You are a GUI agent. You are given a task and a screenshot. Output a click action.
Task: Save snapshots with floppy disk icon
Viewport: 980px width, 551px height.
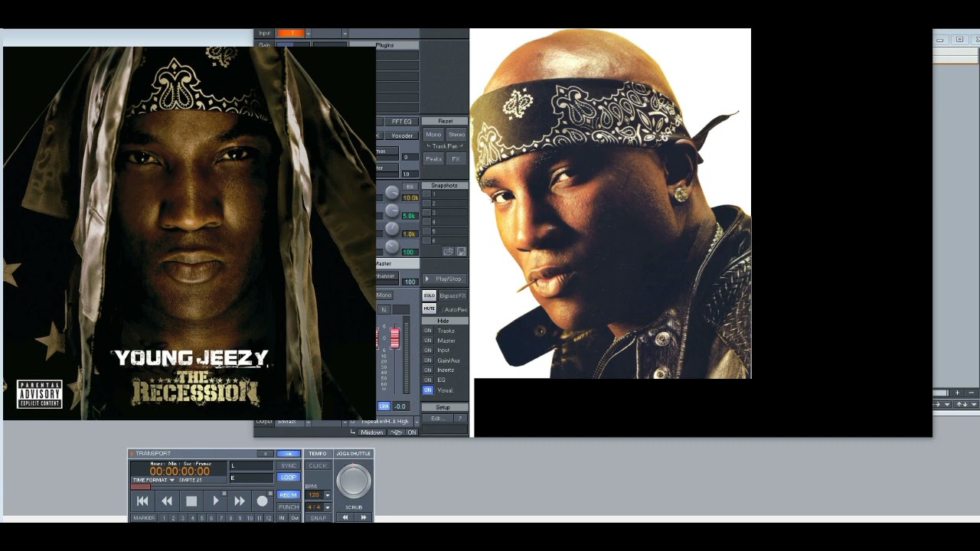coord(461,251)
